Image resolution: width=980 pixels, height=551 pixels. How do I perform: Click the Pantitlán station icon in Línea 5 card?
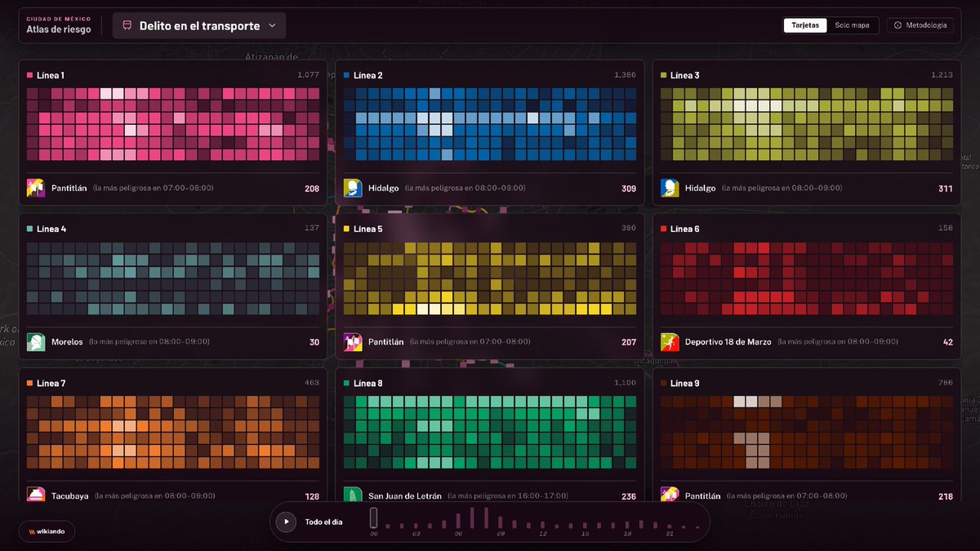[353, 342]
